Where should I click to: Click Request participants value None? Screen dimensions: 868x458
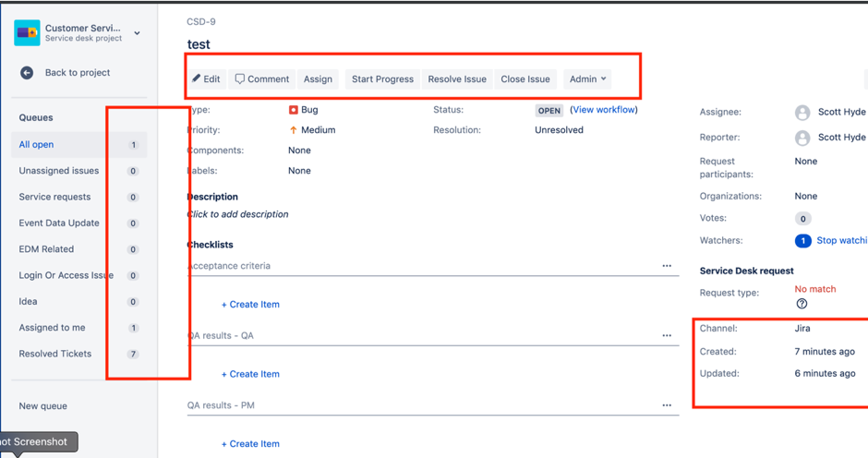coord(806,162)
